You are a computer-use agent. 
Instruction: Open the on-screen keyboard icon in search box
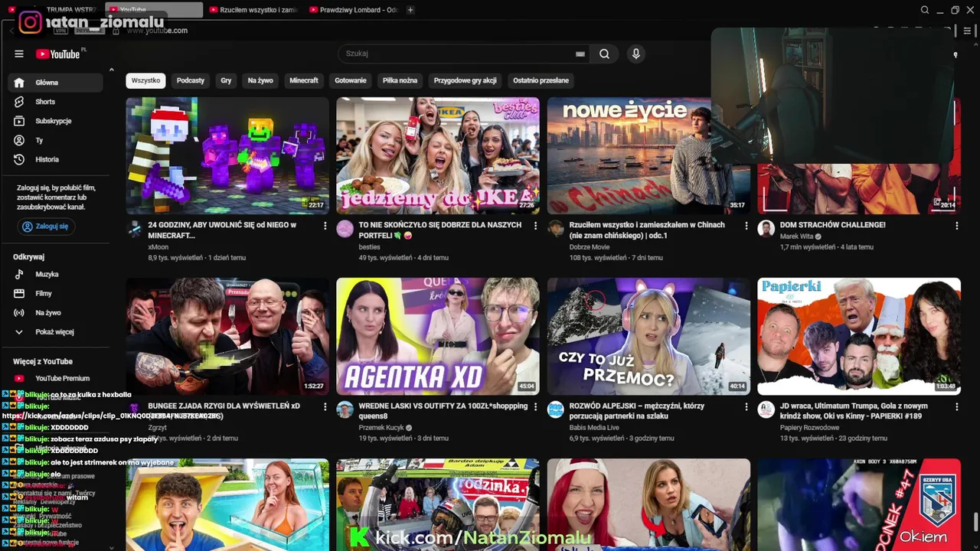click(x=580, y=54)
